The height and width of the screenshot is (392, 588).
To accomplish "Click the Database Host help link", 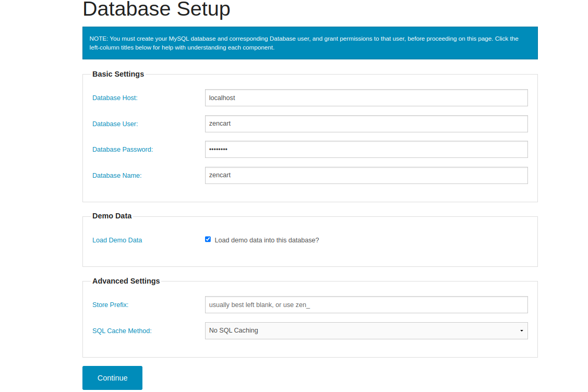I will [115, 98].
